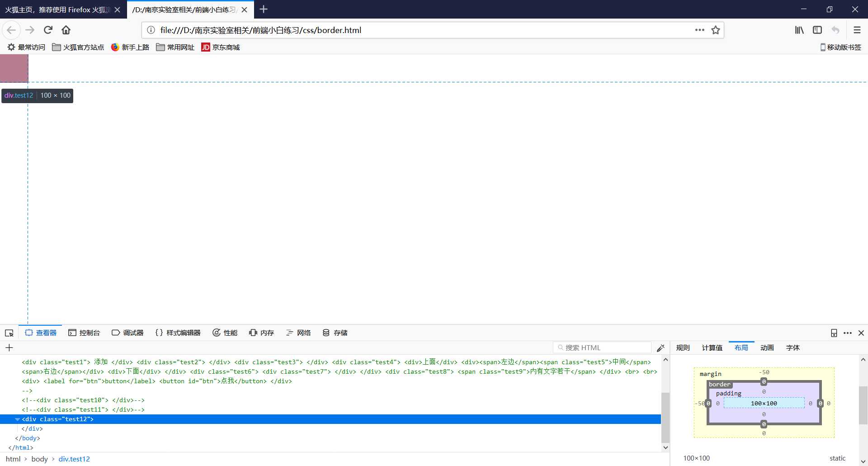The width and height of the screenshot is (868, 466).
Task: Switch to 控制台 console tab
Action: 84,333
